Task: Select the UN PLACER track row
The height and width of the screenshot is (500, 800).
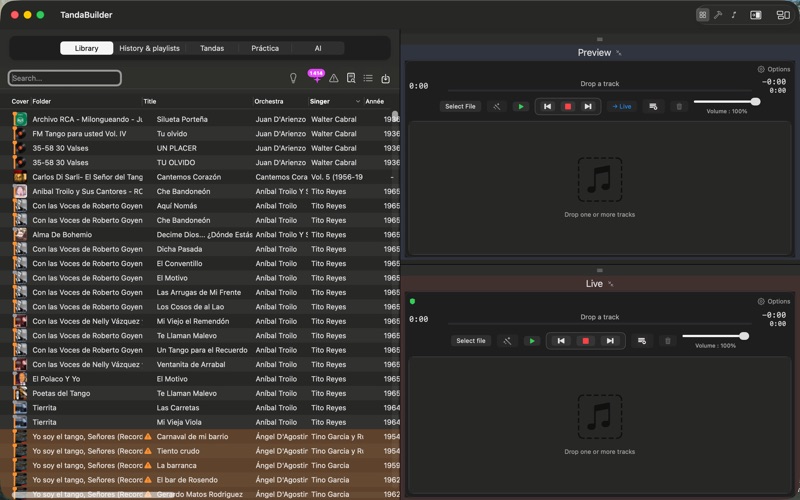Action: [x=200, y=148]
